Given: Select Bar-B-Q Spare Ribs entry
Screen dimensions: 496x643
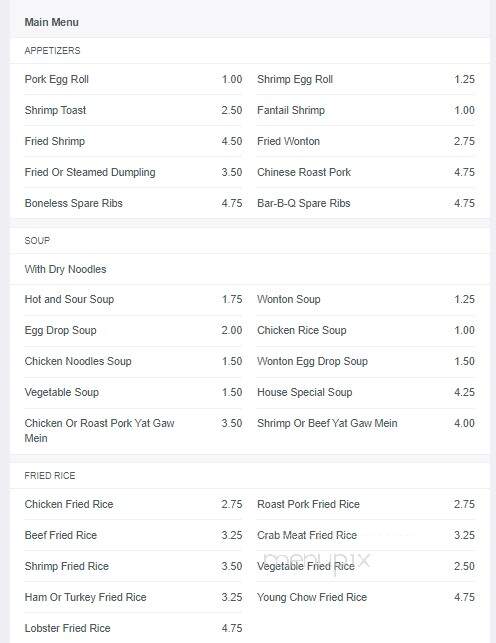Looking at the screenshot, I should 303,203.
